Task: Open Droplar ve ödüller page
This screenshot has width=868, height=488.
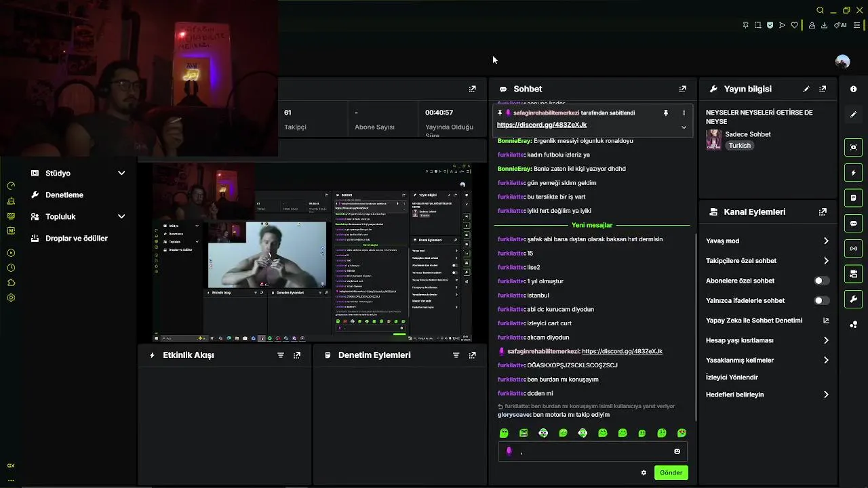Action: click(x=77, y=238)
